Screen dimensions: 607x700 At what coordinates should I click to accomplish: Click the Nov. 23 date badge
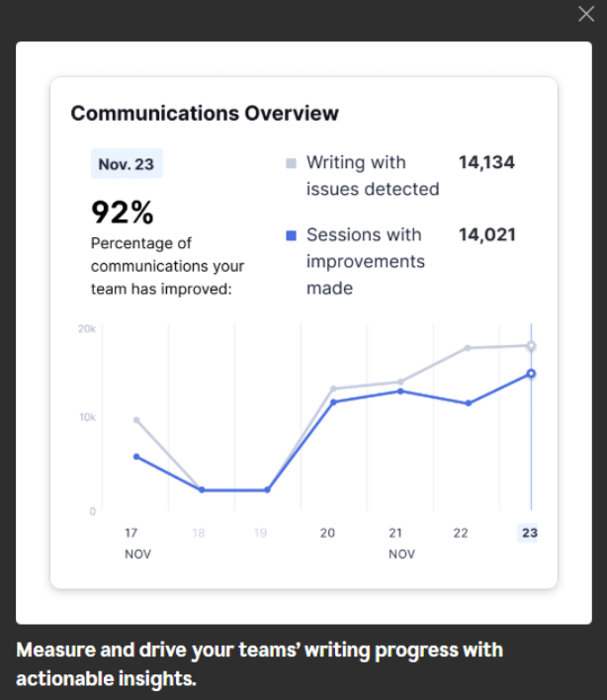tap(127, 164)
